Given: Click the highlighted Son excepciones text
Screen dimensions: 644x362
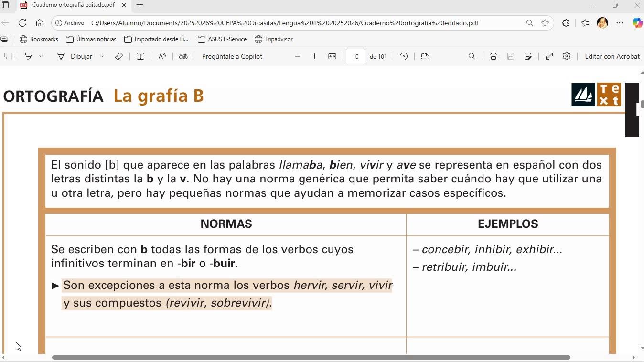Looking at the screenshot, I should [x=227, y=294].
